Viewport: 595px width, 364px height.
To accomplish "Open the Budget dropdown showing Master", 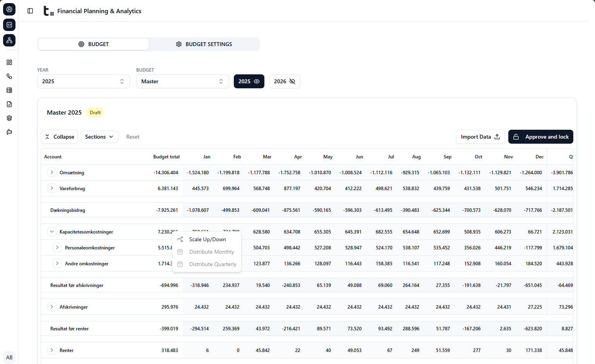I will point(182,81).
